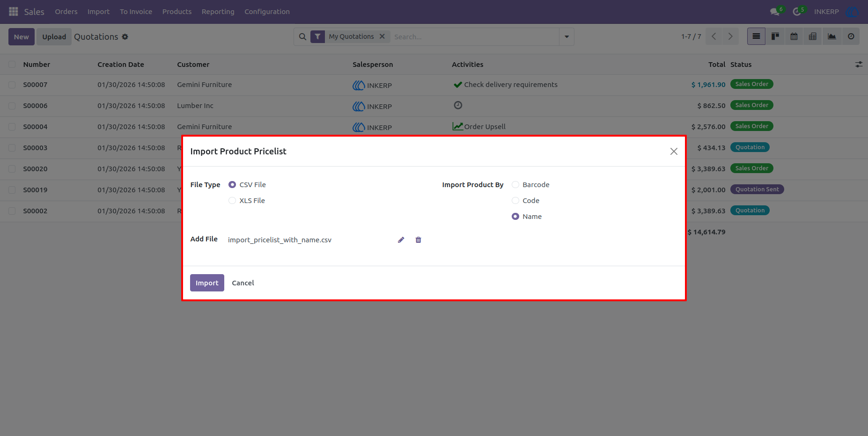Viewport: 868px width, 436px height.
Task: Open the Products menu
Action: pyautogui.click(x=177, y=12)
